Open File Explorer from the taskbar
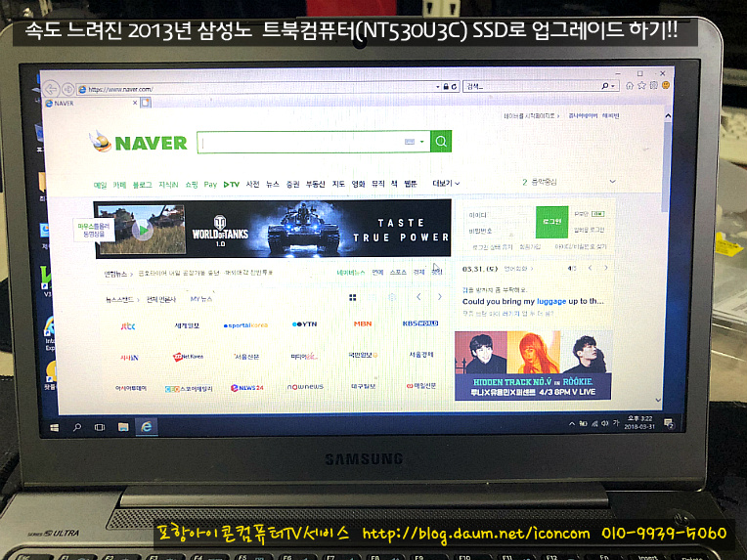The image size is (747, 560). (123, 427)
